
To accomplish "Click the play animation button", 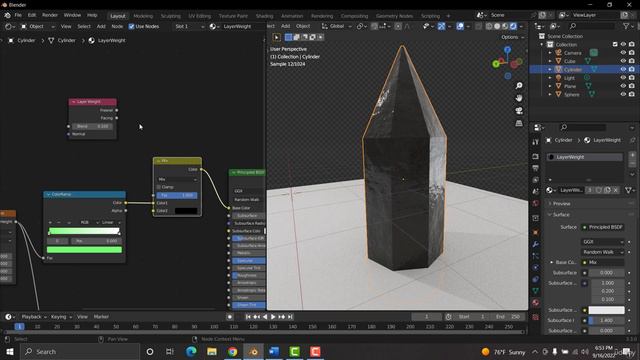I will point(273,316).
